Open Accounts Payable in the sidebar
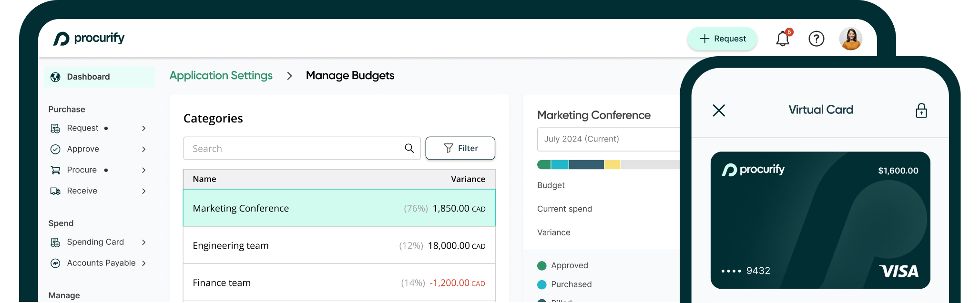980x303 pixels. (101, 263)
